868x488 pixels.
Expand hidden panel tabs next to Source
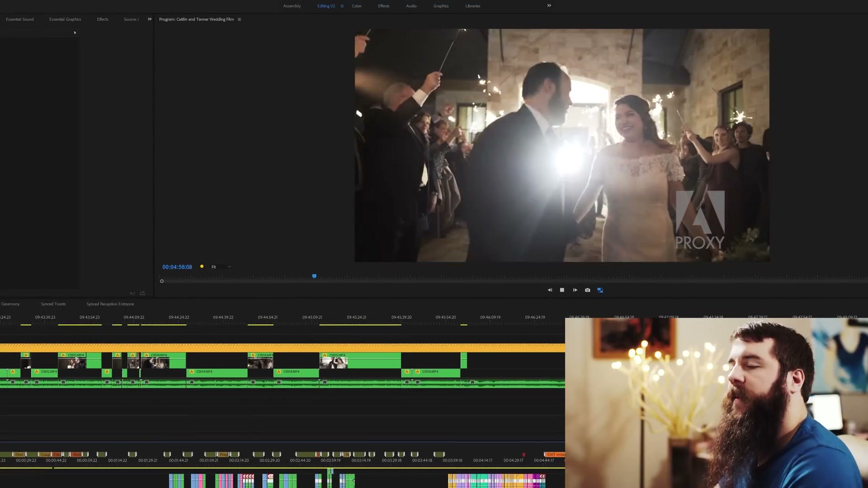click(150, 19)
